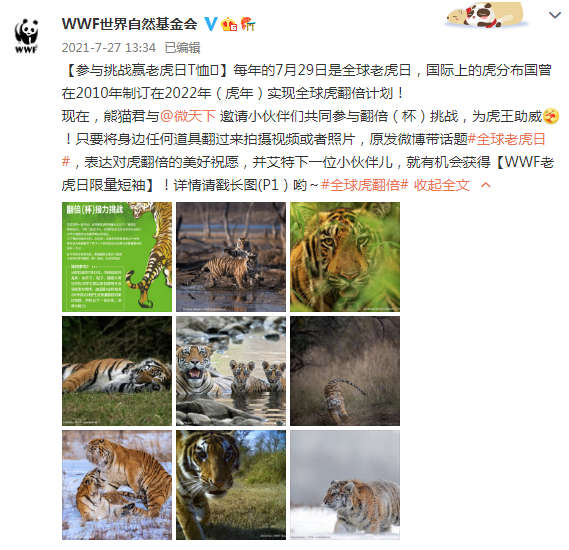This screenshot has width=569, height=550.
Task: Open the WWF世界自然基金会 profile name
Action: tap(130, 24)
